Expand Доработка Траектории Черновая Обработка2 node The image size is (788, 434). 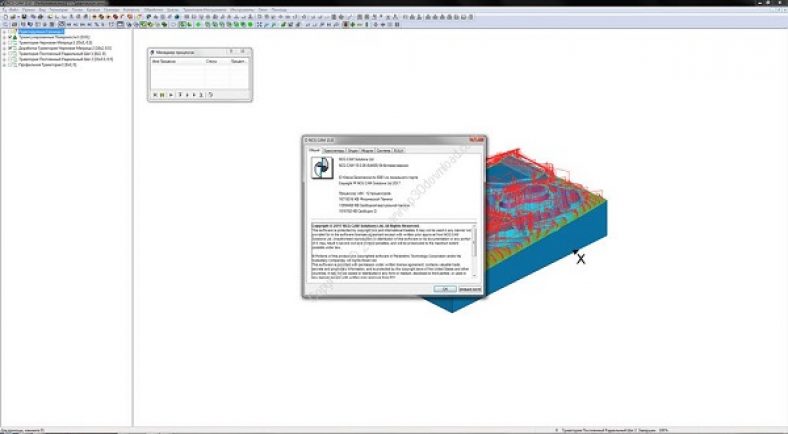(4, 48)
